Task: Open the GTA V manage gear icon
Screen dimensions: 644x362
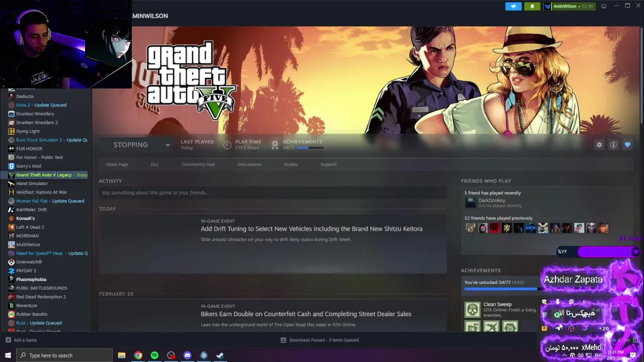Action: tap(599, 145)
